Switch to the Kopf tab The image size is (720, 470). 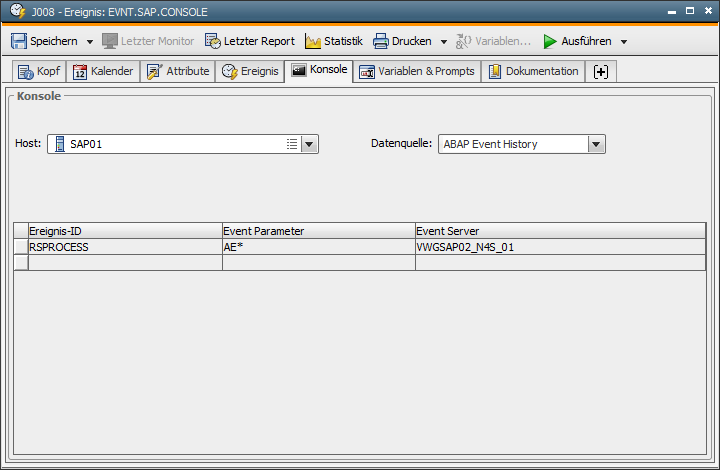(39, 72)
